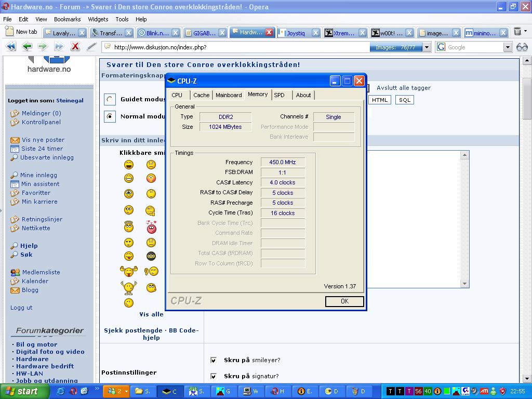Insert the angel smiley with halo
Image resolution: width=532 pixels, height=399 pixels.
coord(129,227)
